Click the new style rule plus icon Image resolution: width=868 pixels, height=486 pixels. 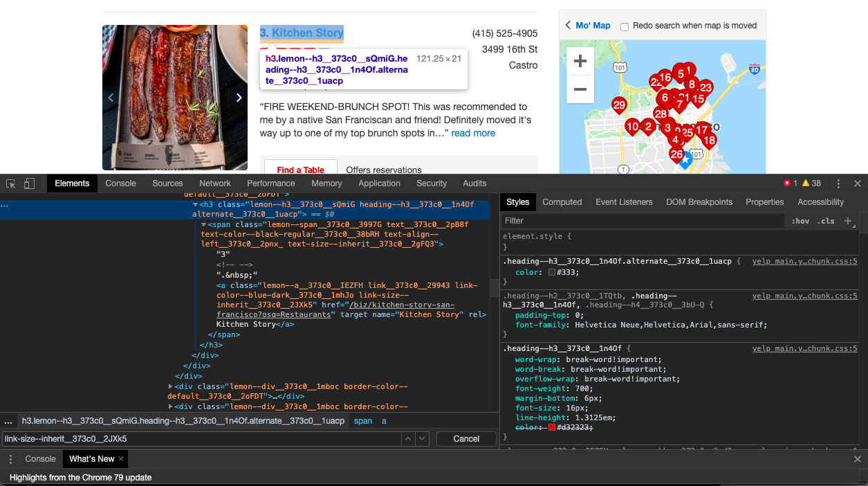pyautogui.click(x=849, y=220)
